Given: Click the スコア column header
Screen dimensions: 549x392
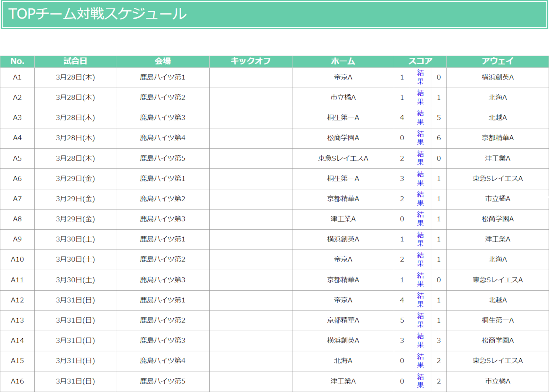Looking at the screenshot, I should pyautogui.click(x=420, y=61).
